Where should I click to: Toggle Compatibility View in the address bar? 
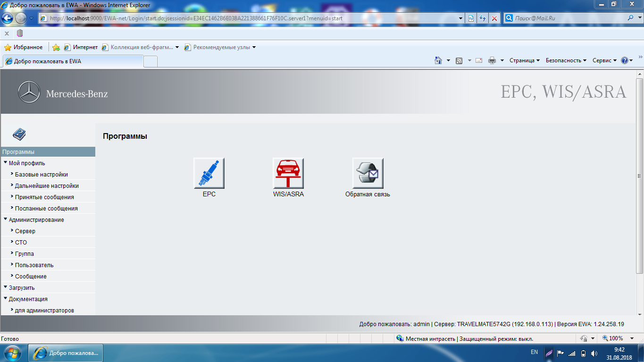[470, 18]
